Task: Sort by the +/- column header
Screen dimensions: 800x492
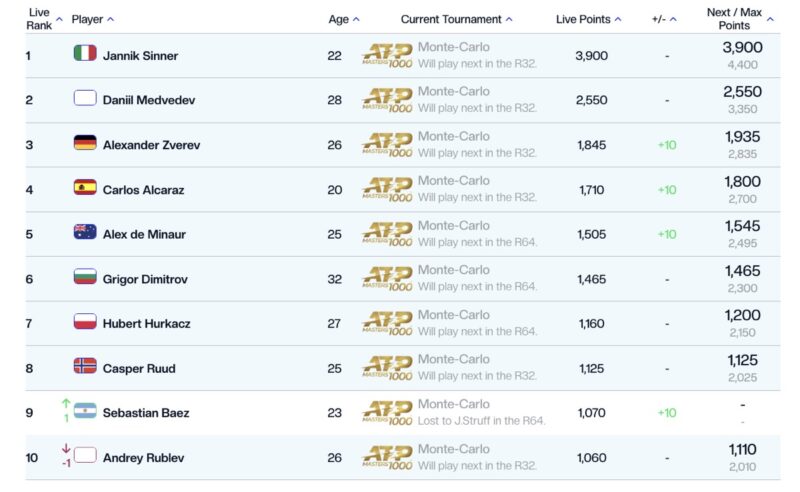Action: 672,19
